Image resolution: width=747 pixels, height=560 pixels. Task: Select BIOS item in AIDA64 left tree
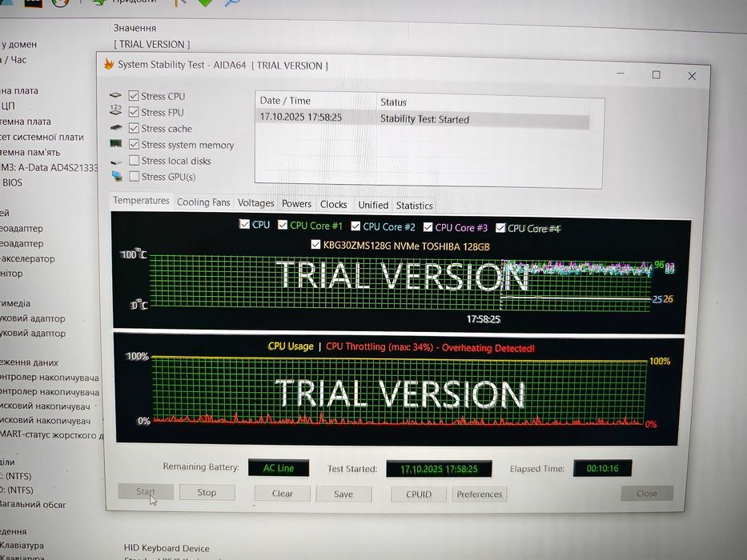12,182
